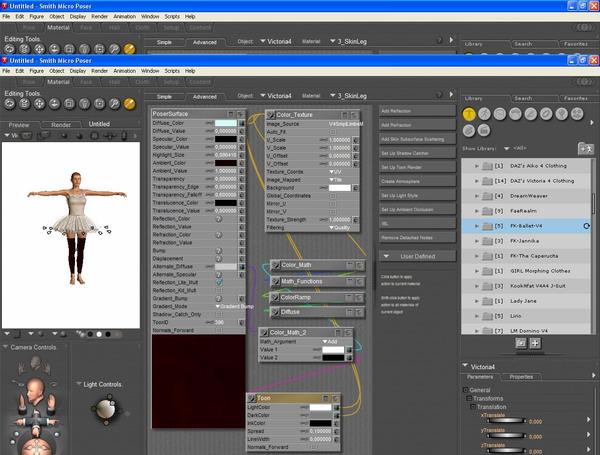This screenshot has height=455, width=600.
Task: Open the Texture_Coords UV dropdown
Action: [335, 172]
